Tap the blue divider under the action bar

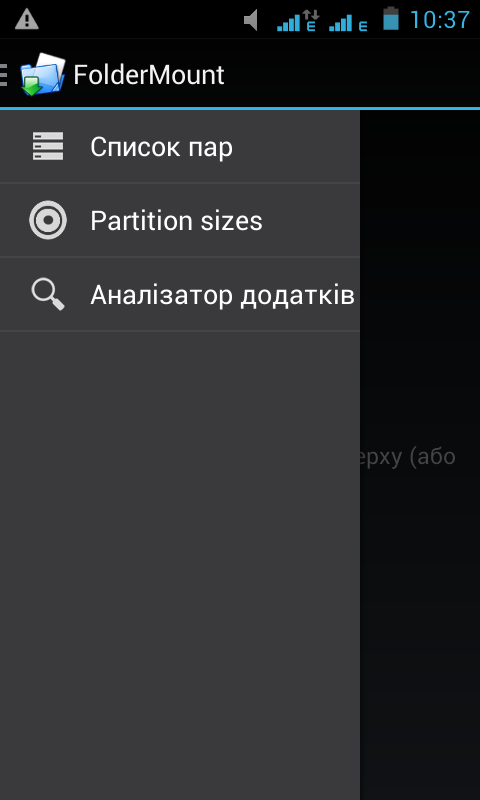240,109
